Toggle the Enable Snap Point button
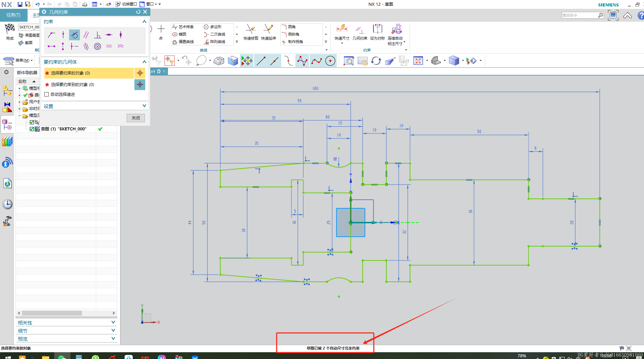644x359 pixels. coord(247,61)
